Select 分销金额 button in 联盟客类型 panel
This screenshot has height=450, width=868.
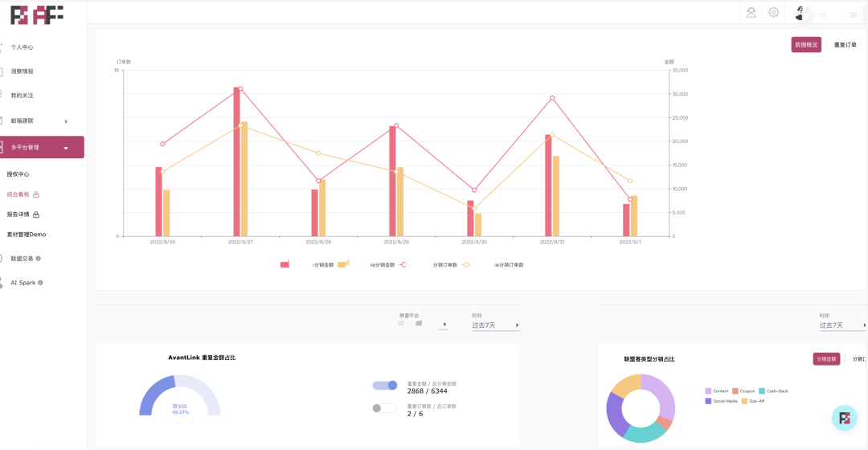(826, 358)
